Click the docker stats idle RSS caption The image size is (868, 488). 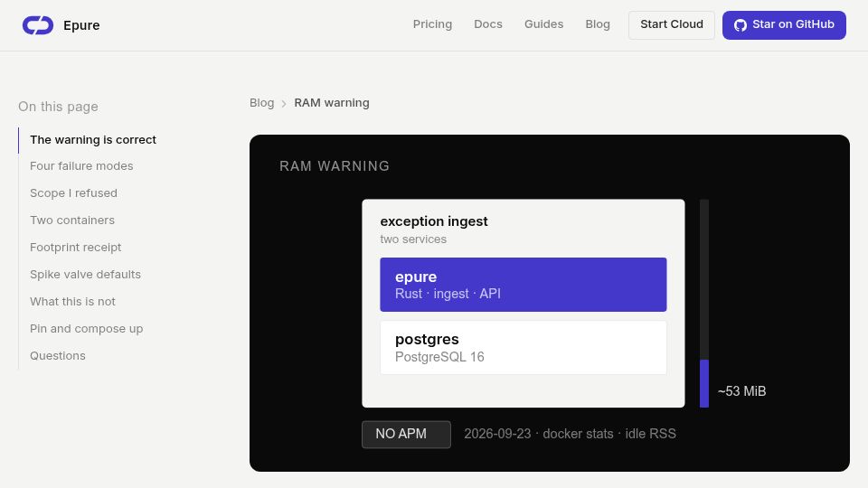click(x=571, y=434)
